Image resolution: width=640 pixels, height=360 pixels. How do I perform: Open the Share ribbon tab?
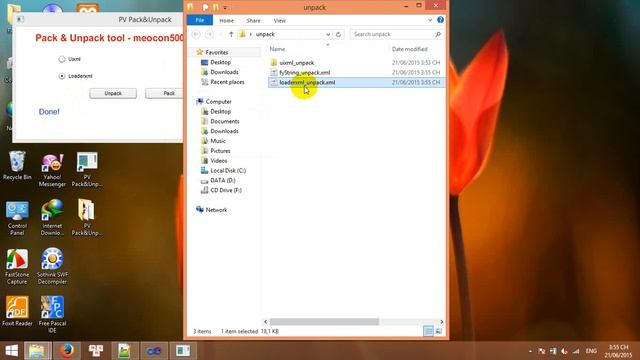click(x=253, y=20)
